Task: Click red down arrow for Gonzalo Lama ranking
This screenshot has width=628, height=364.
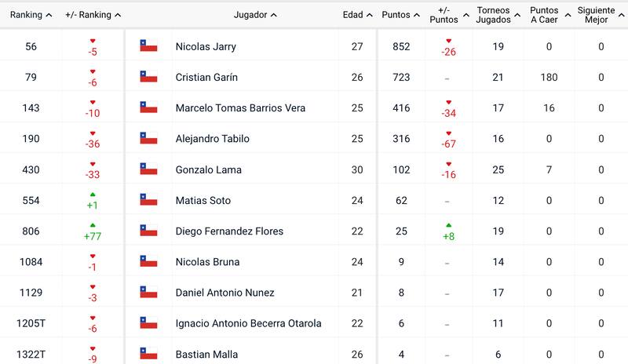Action: click(x=93, y=164)
